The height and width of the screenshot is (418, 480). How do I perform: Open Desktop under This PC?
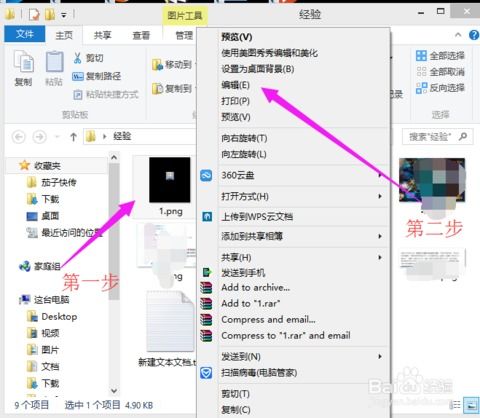[59, 316]
